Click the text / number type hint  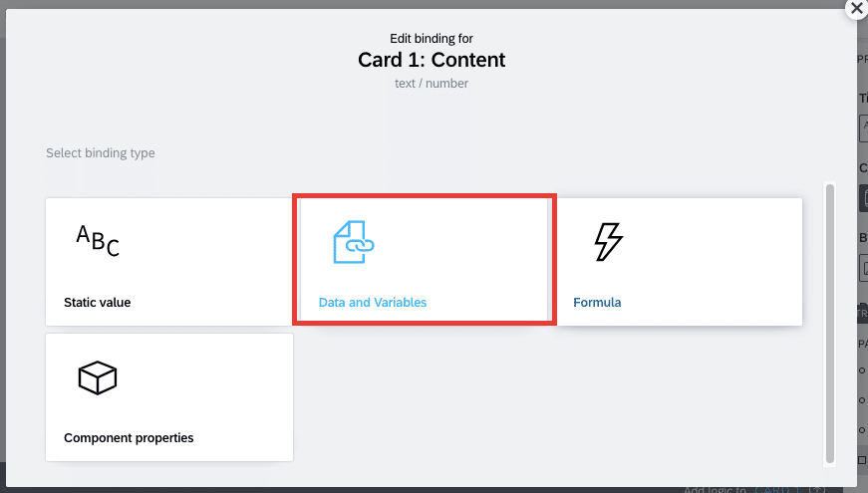432,84
